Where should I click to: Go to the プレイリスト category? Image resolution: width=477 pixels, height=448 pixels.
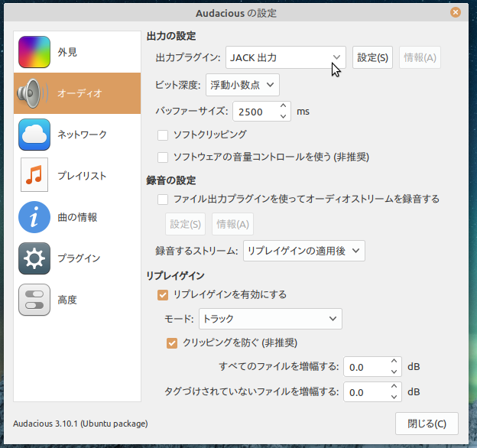77,176
